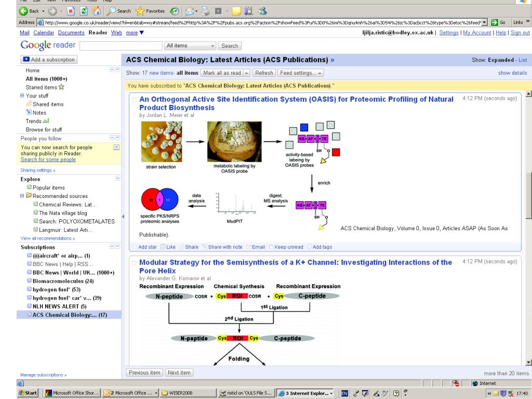Toggle Share on the OASIS article
Screen dimensions: 532x399
(x=189, y=247)
